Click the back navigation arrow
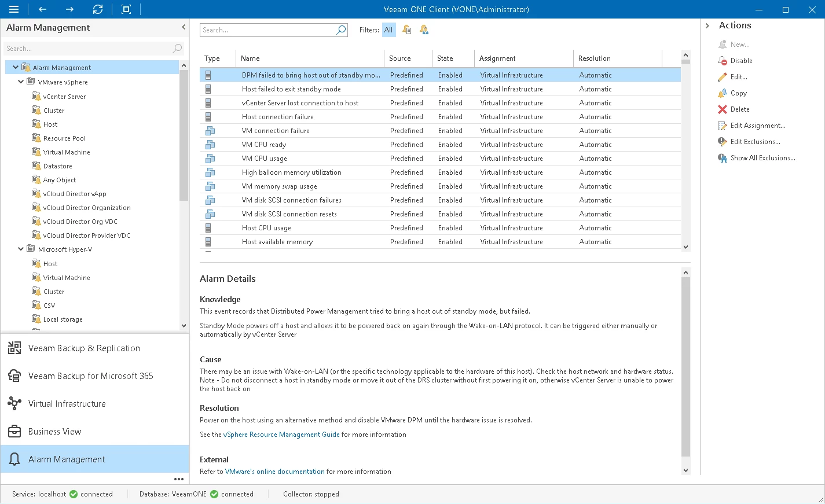The height and width of the screenshot is (504, 825). (x=42, y=9)
